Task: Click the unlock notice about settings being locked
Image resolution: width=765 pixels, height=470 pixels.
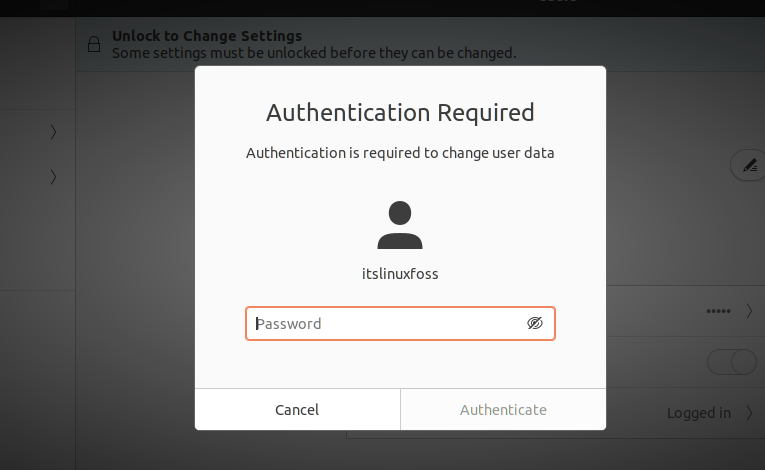Action: pos(314,53)
